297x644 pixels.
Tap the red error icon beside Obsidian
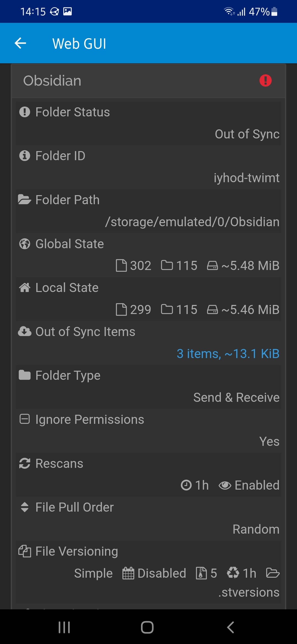265,81
